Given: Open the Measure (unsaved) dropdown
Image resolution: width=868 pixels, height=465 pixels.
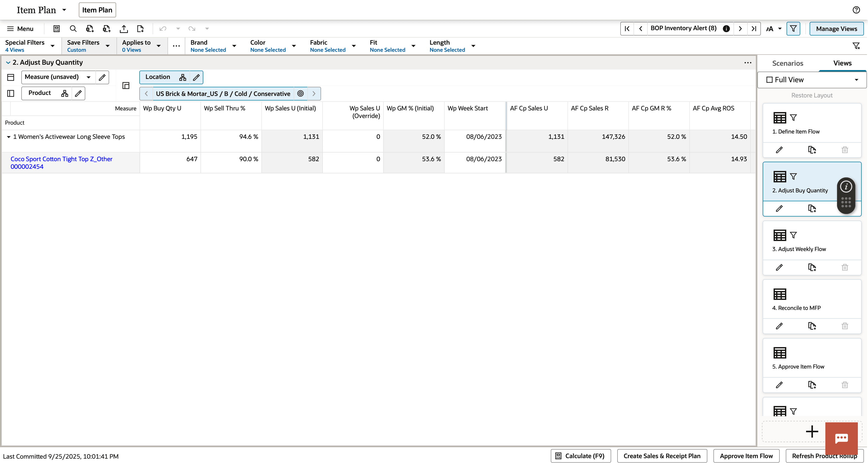Looking at the screenshot, I should [88, 77].
